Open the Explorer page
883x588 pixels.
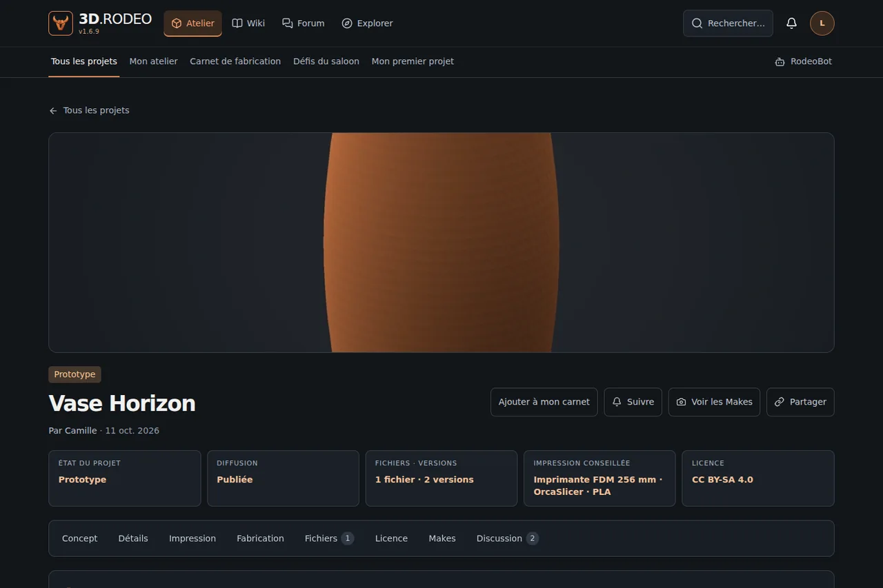[367, 23]
